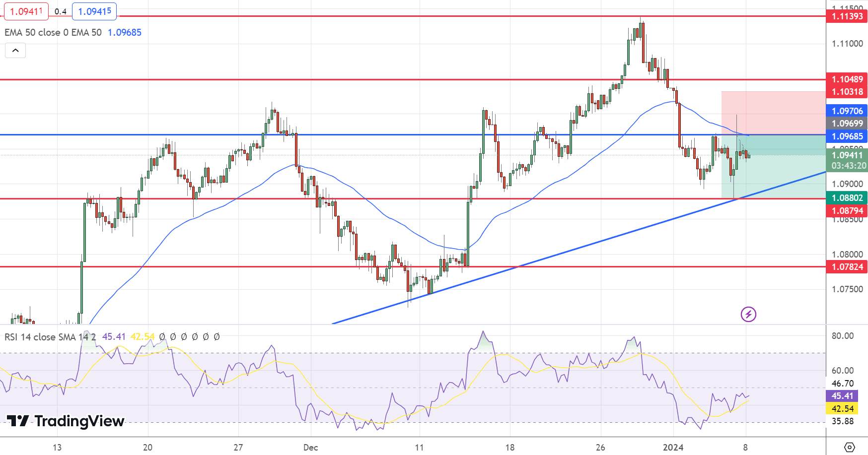Click the buy price button 1.09415

click(94, 11)
